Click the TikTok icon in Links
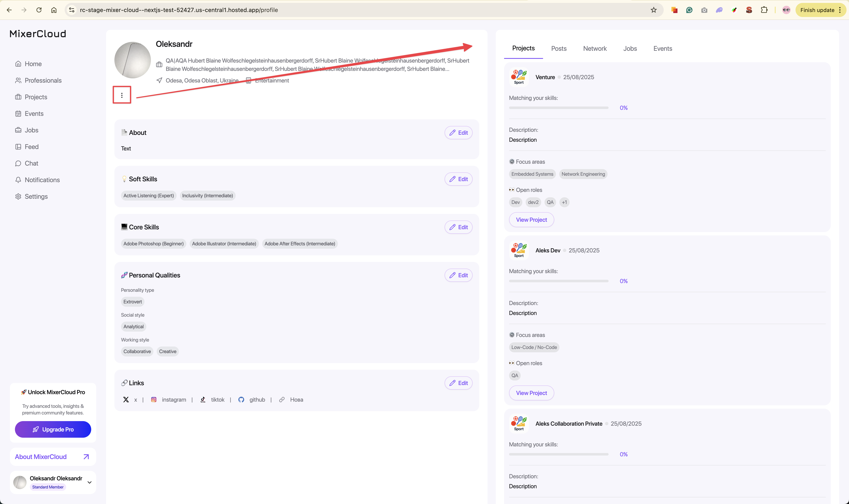Viewport: 849px width, 504px height. pyautogui.click(x=203, y=400)
